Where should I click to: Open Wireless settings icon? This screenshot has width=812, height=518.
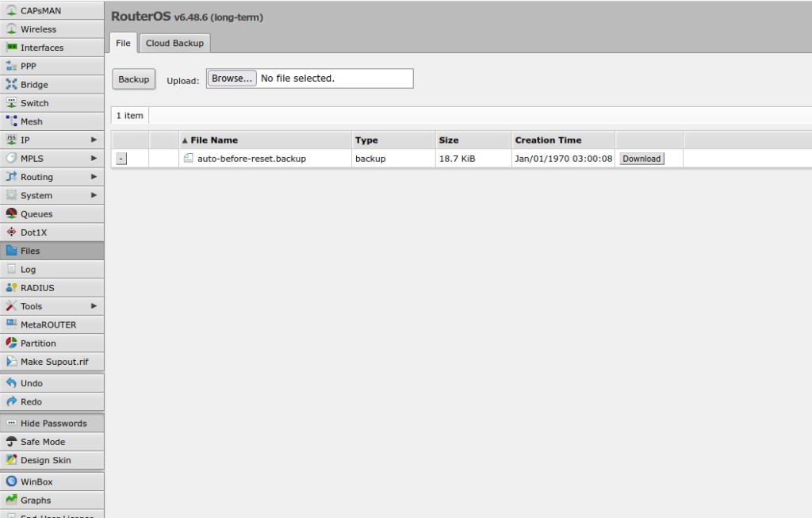11,29
